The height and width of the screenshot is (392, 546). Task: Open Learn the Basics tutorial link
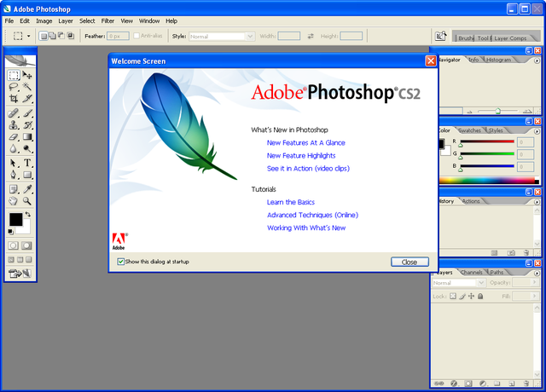290,202
